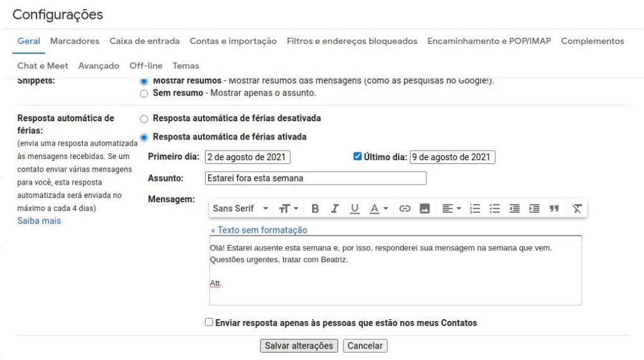
Task: Click the Cancelar button
Action: pos(365,346)
